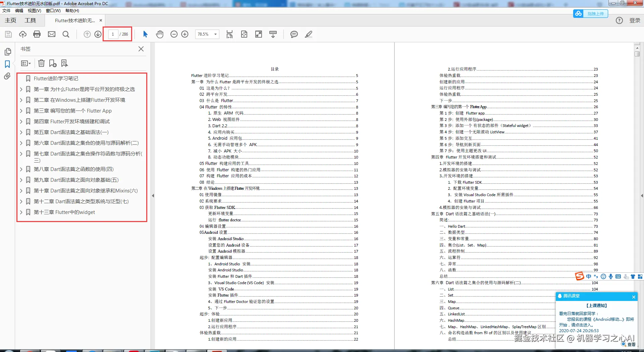Go to the previous page arrow
The width and height of the screenshot is (644, 352).
(x=87, y=34)
